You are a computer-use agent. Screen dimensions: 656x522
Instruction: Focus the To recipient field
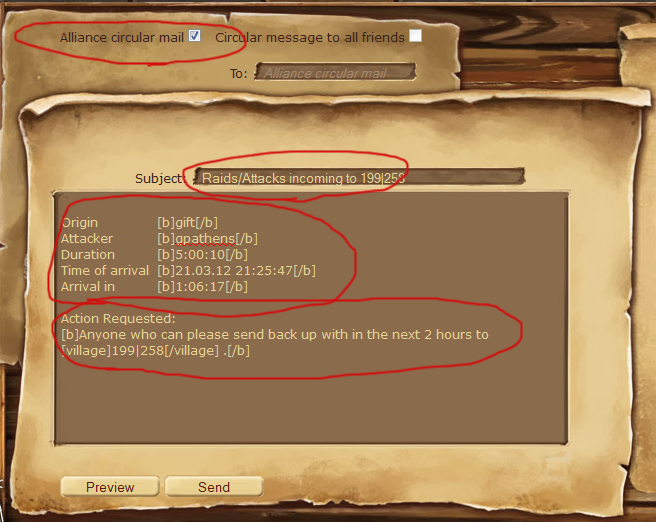336,72
